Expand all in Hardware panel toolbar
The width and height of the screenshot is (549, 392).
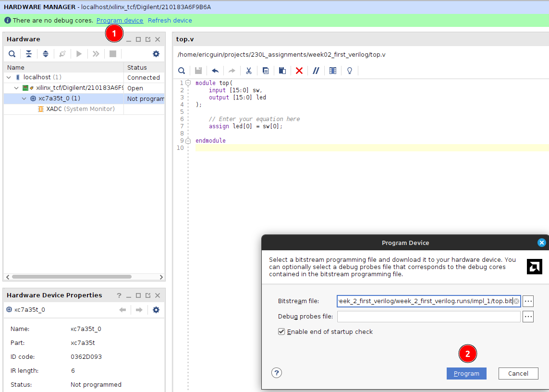pos(46,54)
